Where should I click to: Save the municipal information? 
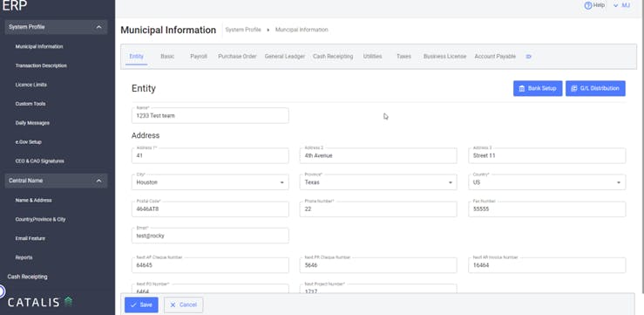click(x=141, y=305)
